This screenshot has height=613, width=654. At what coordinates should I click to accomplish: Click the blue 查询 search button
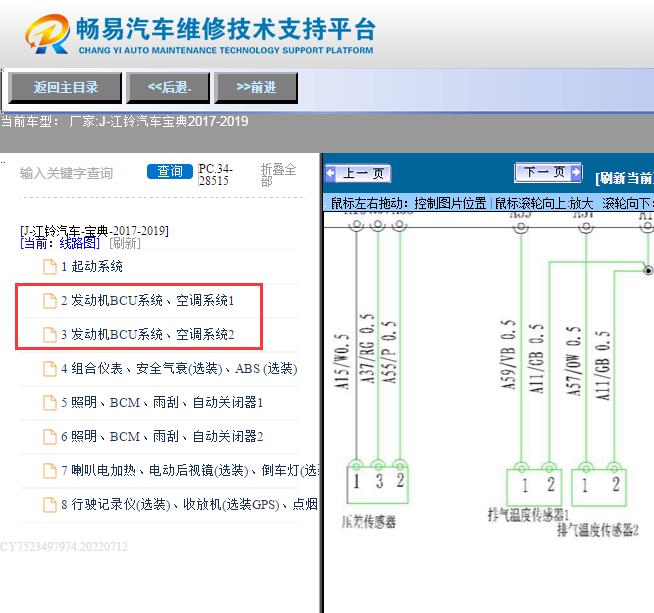169,171
